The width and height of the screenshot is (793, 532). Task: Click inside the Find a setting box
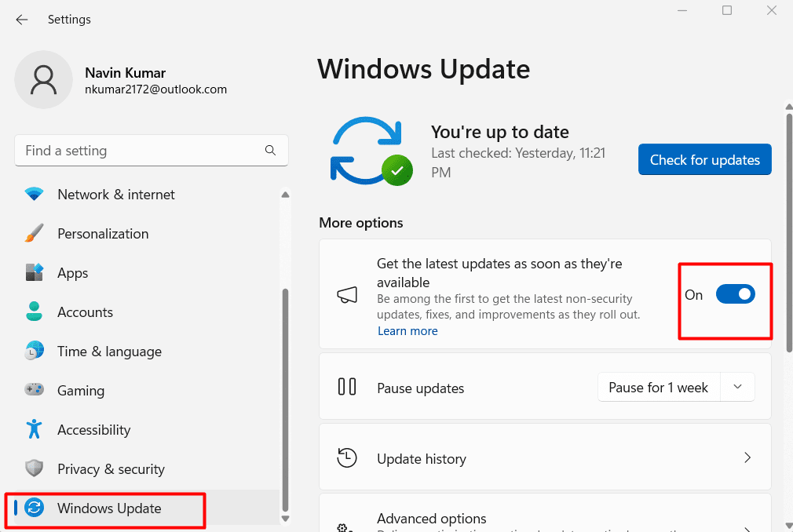(x=141, y=150)
